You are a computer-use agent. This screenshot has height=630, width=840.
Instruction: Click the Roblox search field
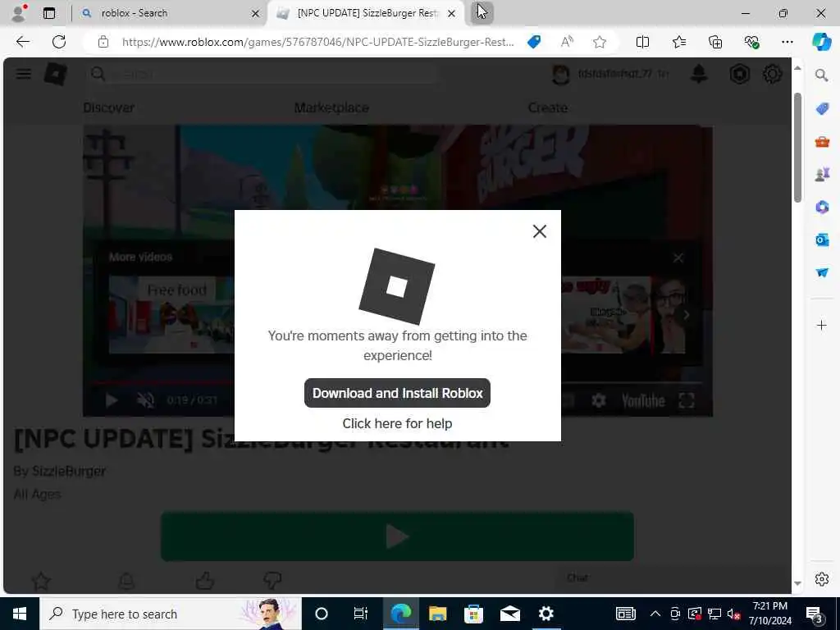coord(262,74)
